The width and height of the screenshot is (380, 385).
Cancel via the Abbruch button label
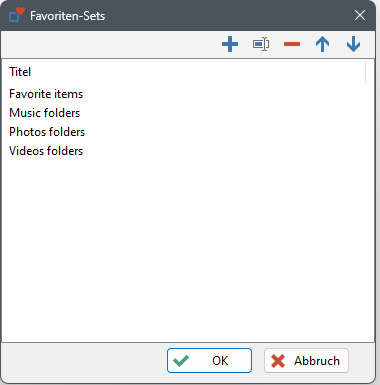click(x=317, y=361)
